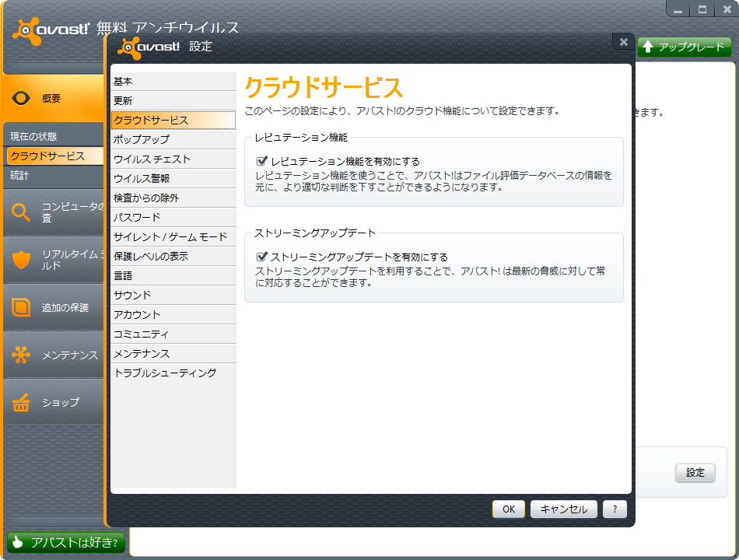This screenshot has width=739, height=560.
Task: Click the 設定 button in the main window
Action: (x=695, y=472)
